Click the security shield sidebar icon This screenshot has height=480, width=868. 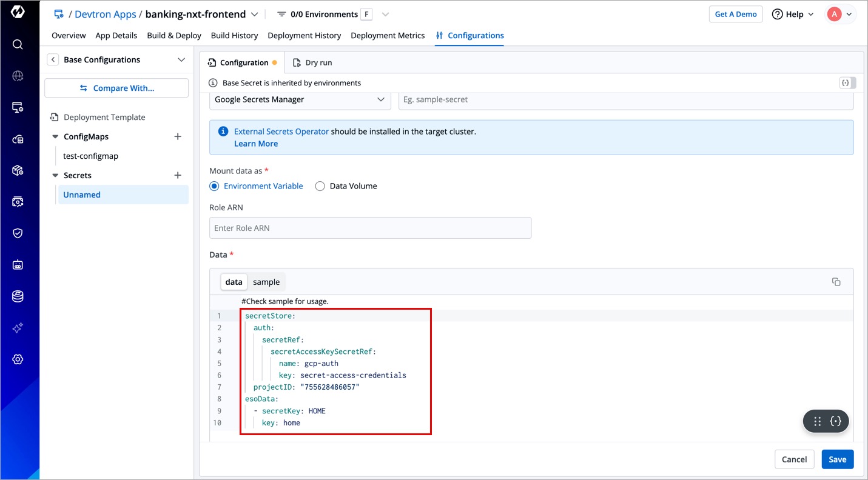18,233
